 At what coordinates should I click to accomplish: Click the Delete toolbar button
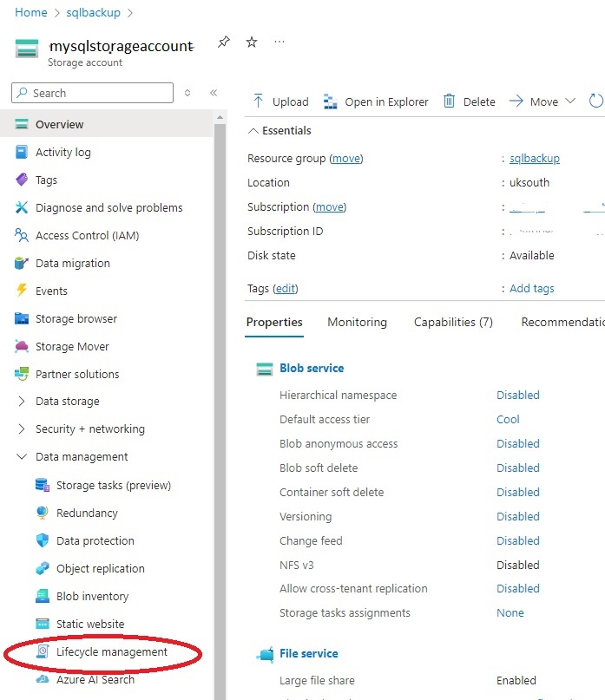click(x=470, y=101)
